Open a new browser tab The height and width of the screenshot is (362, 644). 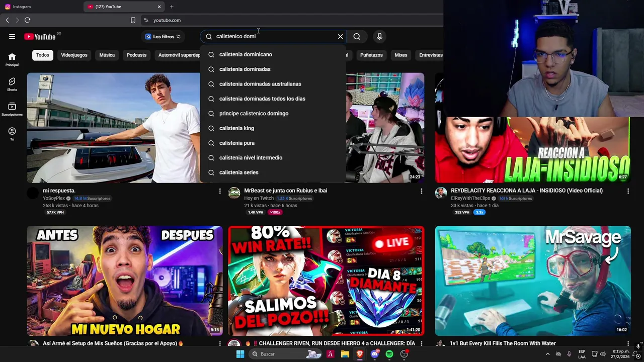point(172,7)
